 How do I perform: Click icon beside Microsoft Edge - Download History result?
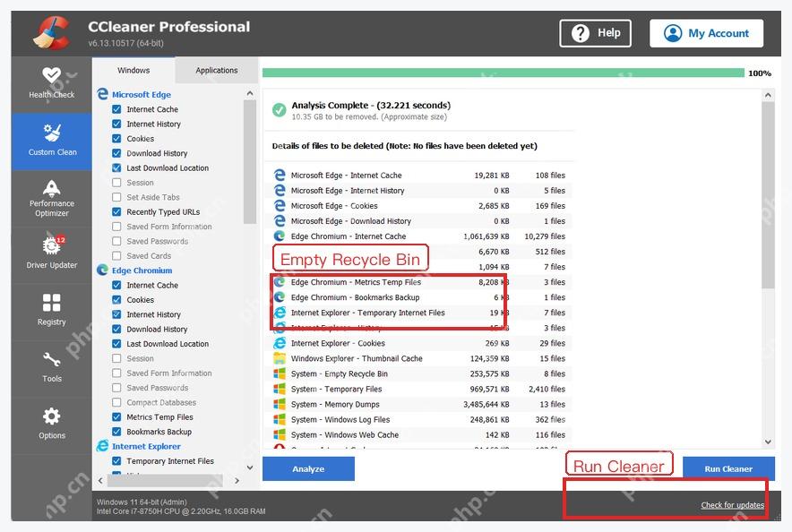(x=280, y=220)
